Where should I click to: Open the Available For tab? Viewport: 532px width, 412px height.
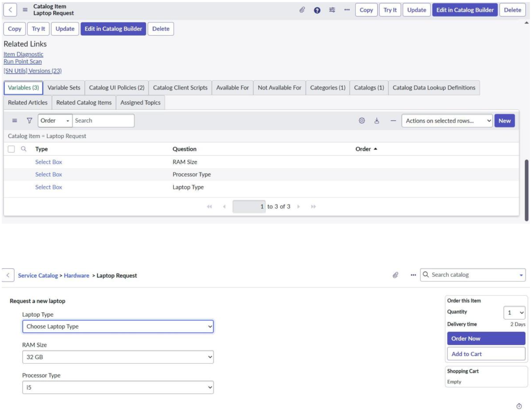tap(232, 88)
